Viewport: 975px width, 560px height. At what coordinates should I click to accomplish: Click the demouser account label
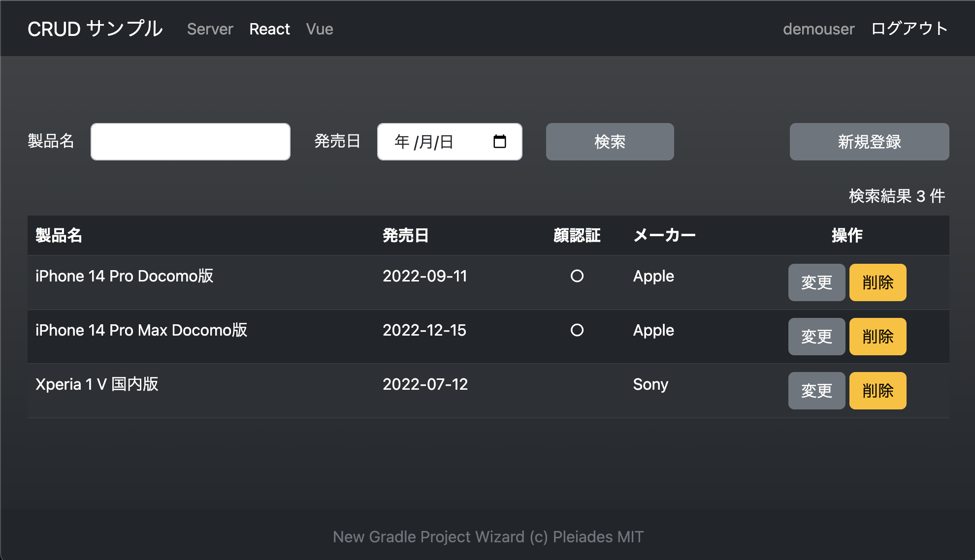[818, 29]
